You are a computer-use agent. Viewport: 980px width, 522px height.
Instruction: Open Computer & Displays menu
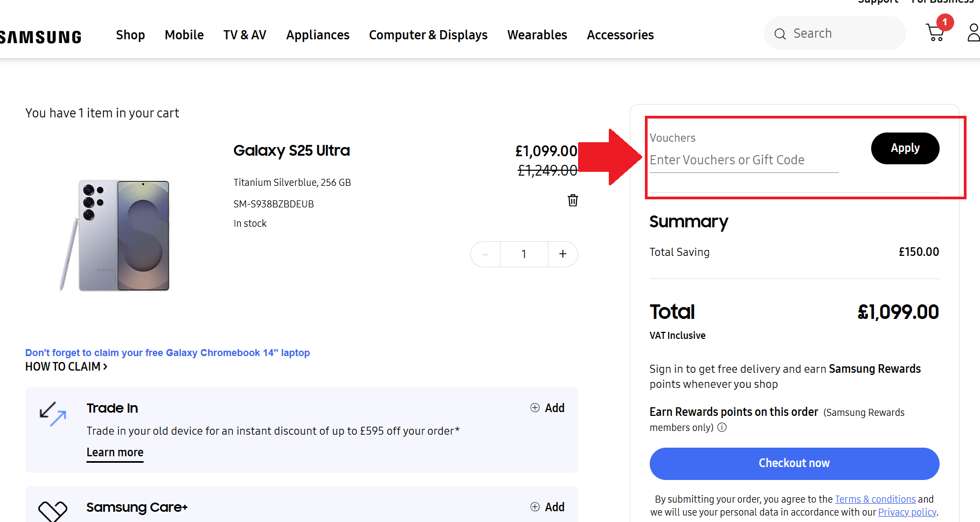pos(428,35)
